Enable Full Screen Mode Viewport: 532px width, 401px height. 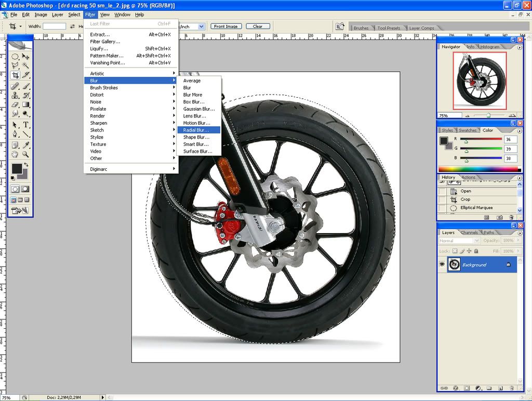27,200
